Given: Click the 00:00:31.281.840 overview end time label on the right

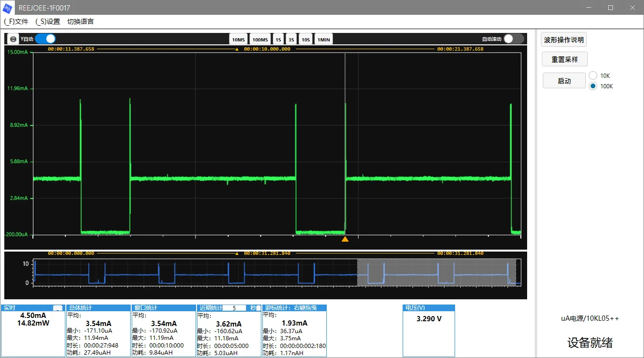Looking at the screenshot, I should (460, 253).
